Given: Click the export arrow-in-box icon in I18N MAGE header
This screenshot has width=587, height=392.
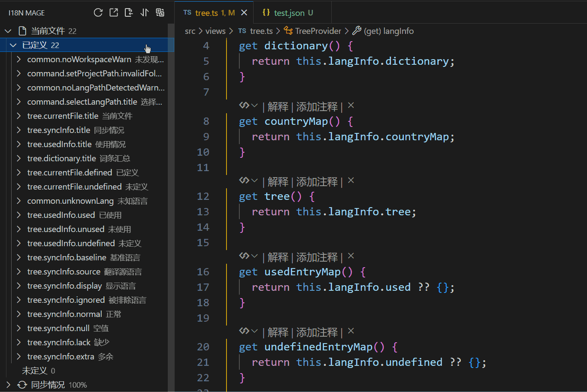Looking at the screenshot, I should pyautogui.click(x=114, y=12).
